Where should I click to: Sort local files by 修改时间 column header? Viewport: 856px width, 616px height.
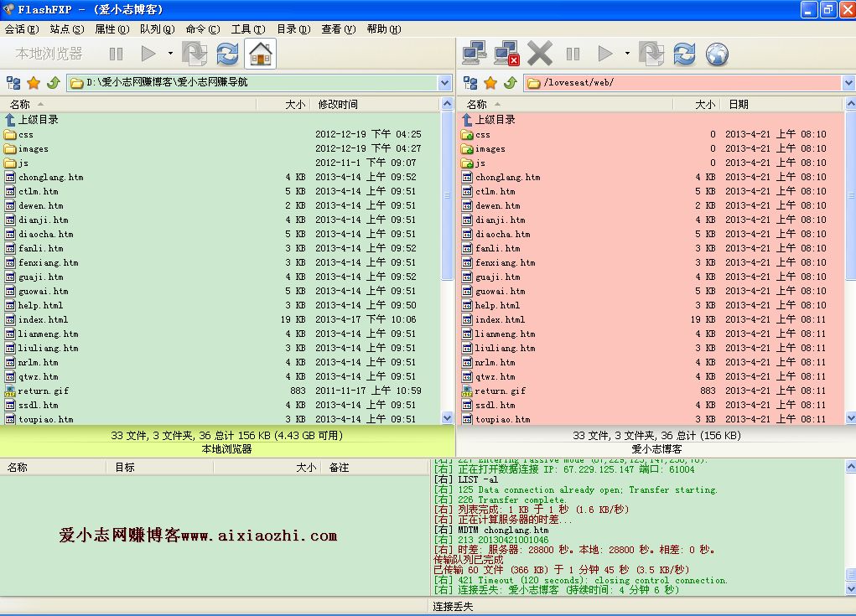point(338,105)
